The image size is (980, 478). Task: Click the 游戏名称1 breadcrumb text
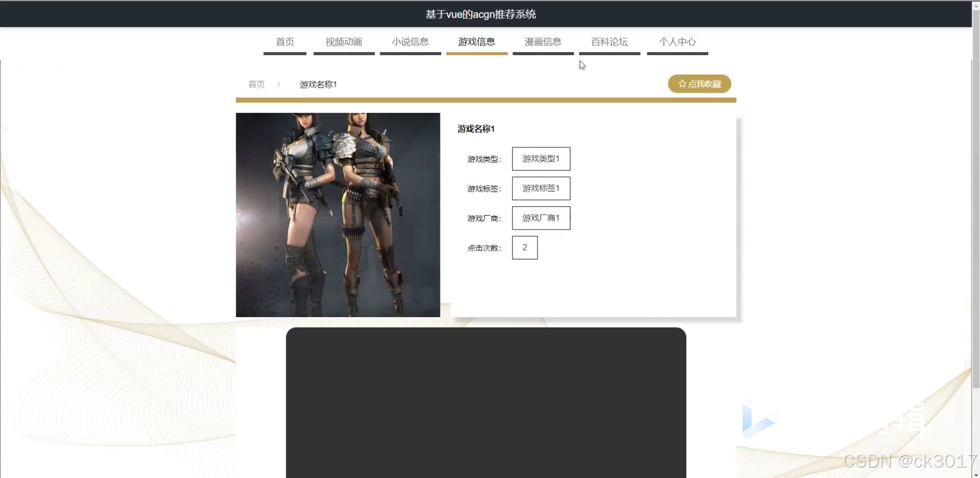click(318, 84)
